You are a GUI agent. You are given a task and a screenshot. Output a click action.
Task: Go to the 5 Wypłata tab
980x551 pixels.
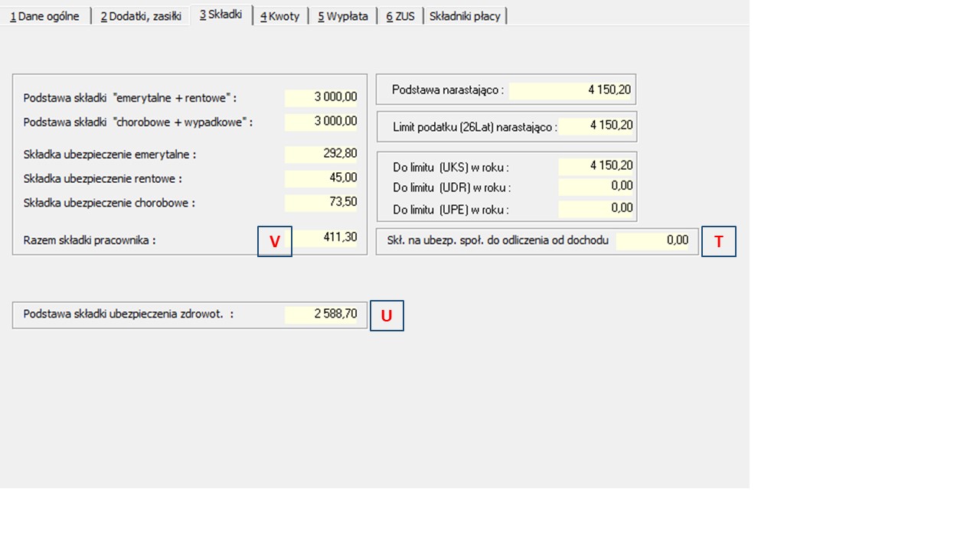pos(343,16)
